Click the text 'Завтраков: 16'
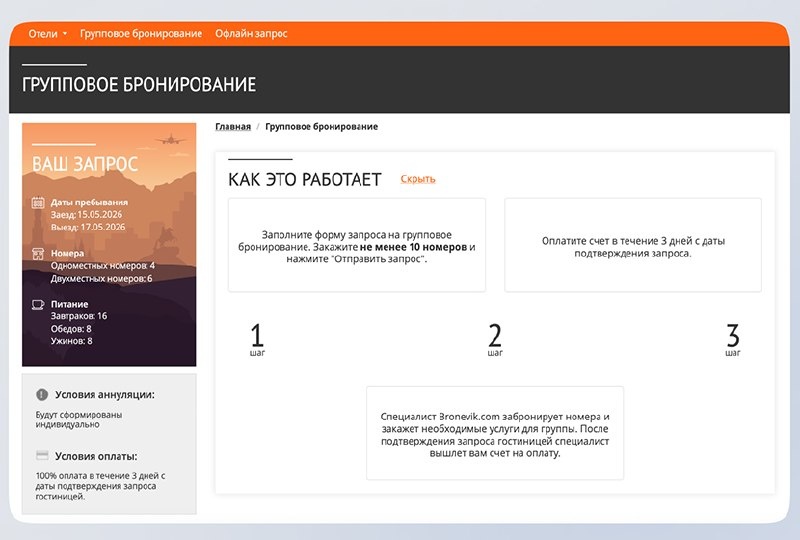 79,316
